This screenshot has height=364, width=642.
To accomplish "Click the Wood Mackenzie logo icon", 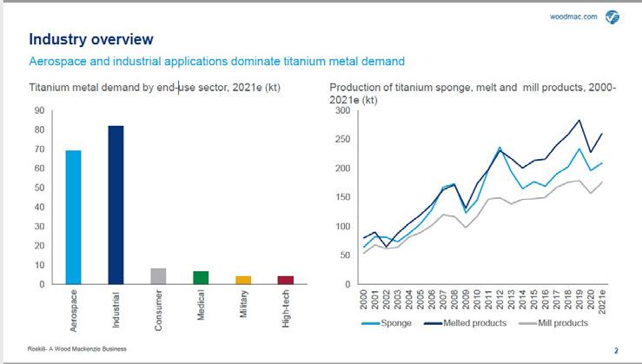I will point(612,17).
